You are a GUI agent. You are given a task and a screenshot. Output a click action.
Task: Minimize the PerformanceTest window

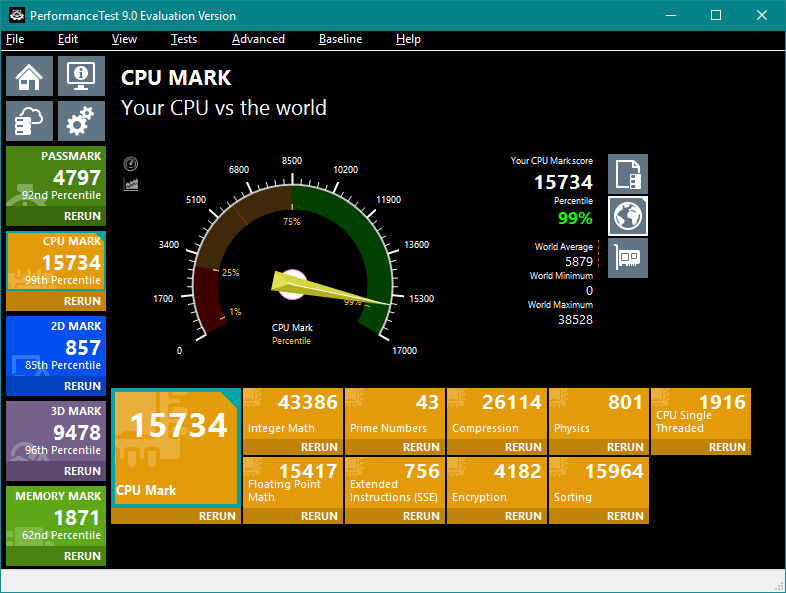coord(671,16)
